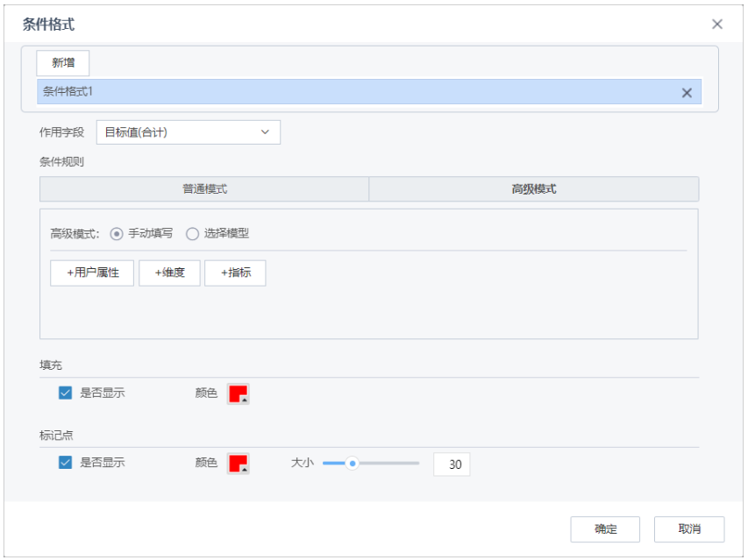
Task: Click the 大小 slider handle
Action: click(x=354, y=463)
